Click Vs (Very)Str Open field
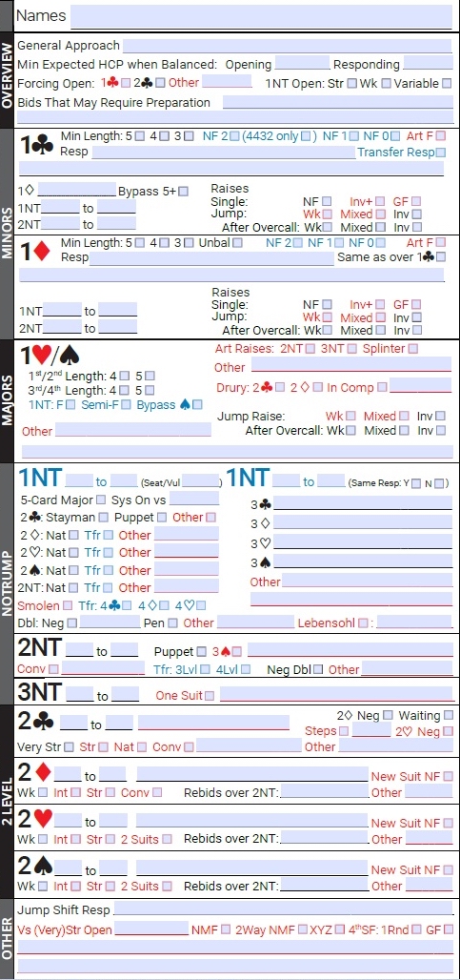 (151, 929)
